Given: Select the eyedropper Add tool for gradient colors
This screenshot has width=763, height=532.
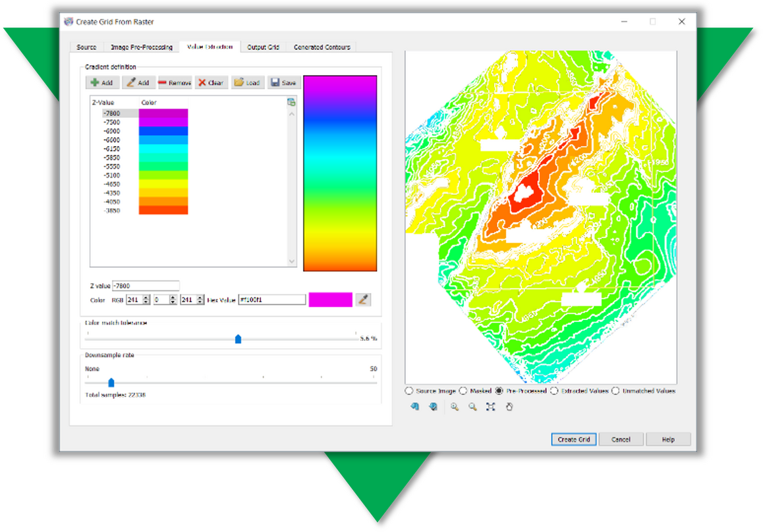Looking at the screenshot, I should coord(139,82).
